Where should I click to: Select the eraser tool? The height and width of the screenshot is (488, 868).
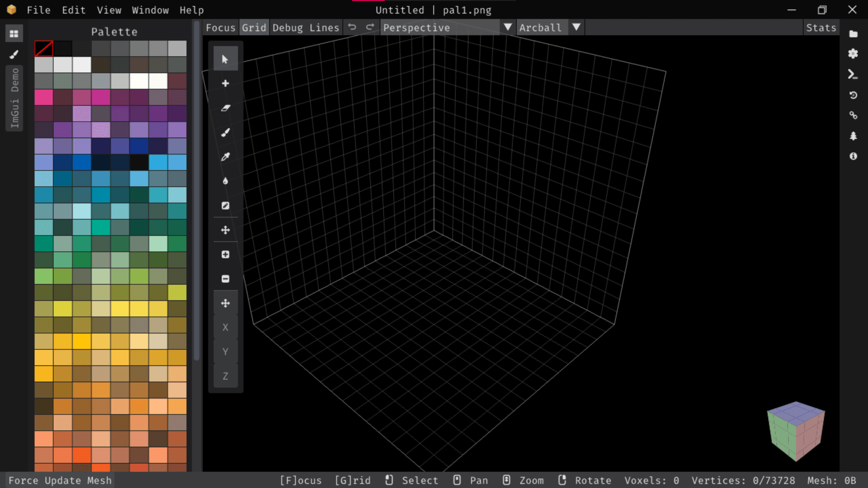[225, 108]
